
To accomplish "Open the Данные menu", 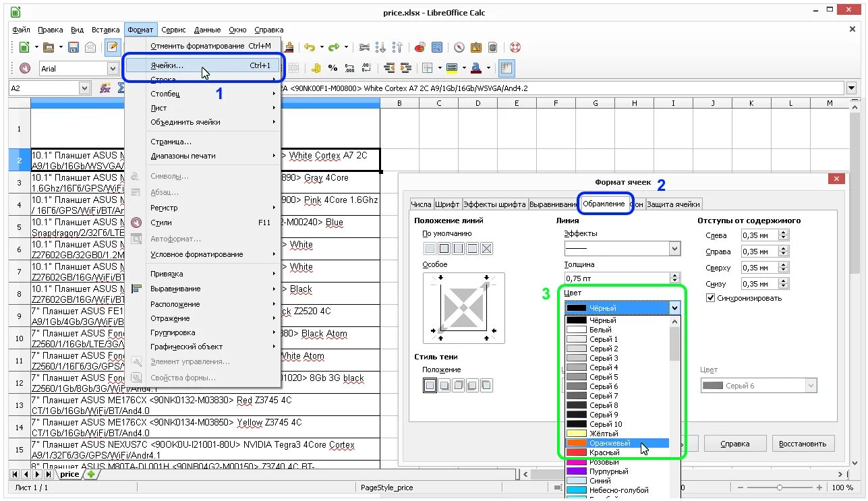I will tap(207, 30).
